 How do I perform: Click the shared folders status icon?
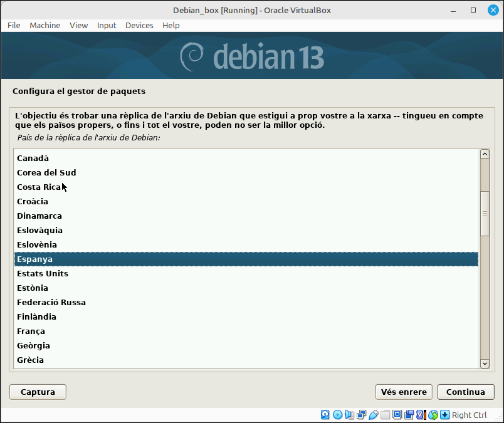385,415
